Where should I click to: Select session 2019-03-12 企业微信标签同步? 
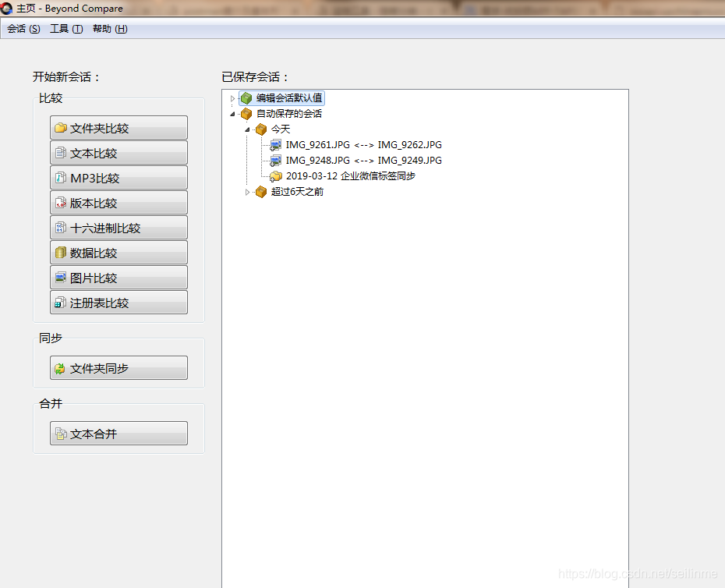tap(351, 176)
